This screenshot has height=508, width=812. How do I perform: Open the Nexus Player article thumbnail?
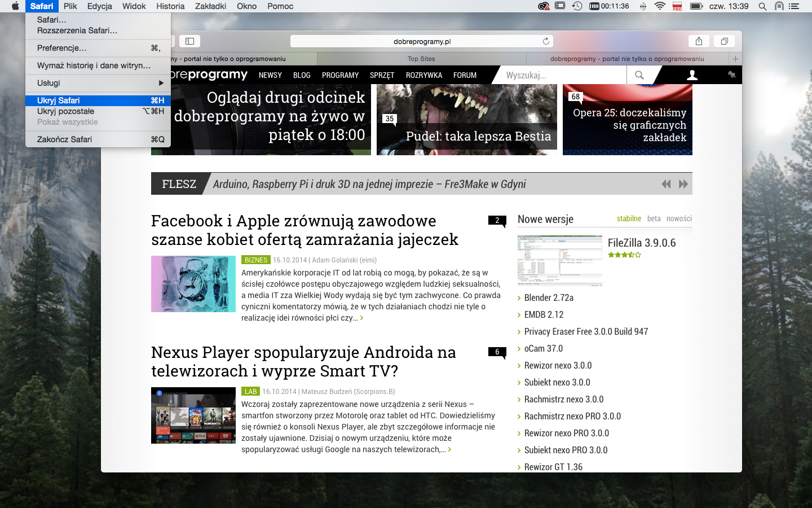pyautogui.click(x=193, y=415)
